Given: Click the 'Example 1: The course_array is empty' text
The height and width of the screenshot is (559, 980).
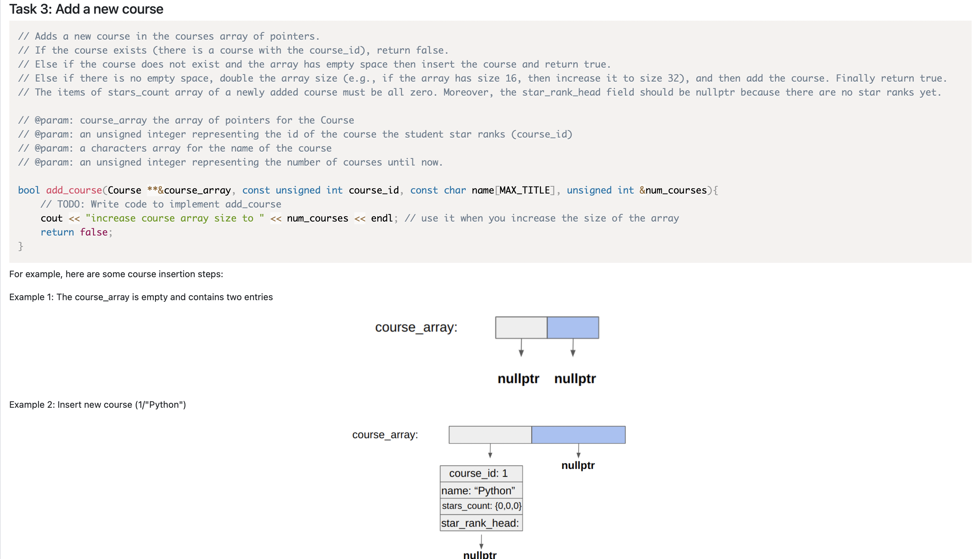Looking at the screenshot, I should point(141,297).
